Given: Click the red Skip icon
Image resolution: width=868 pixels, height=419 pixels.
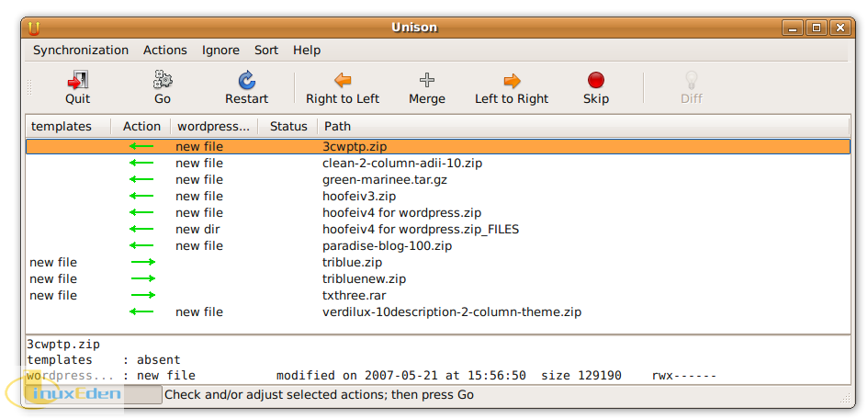Looking at the screenshot, I should (596, 80).
